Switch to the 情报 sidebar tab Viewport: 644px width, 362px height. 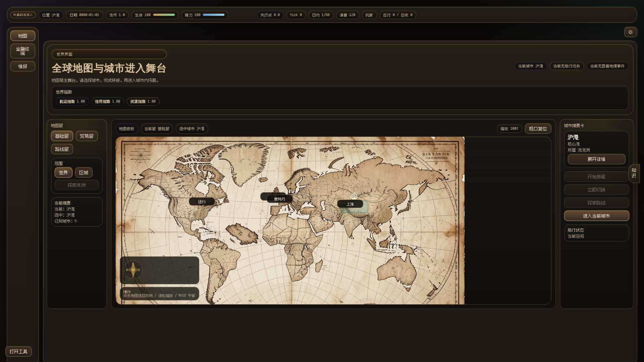click(x=22, y=66)
